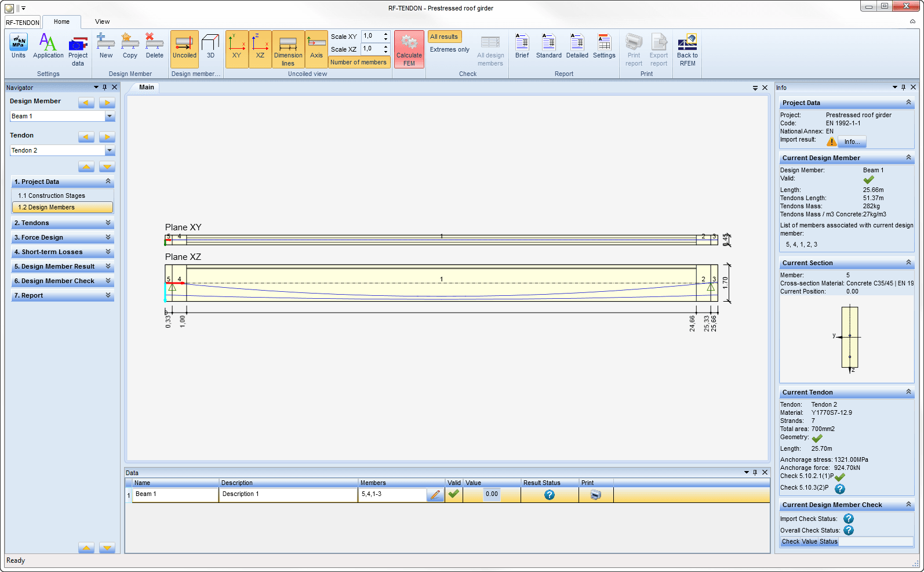
Task: Open report Settings
Action: [604, 46]
